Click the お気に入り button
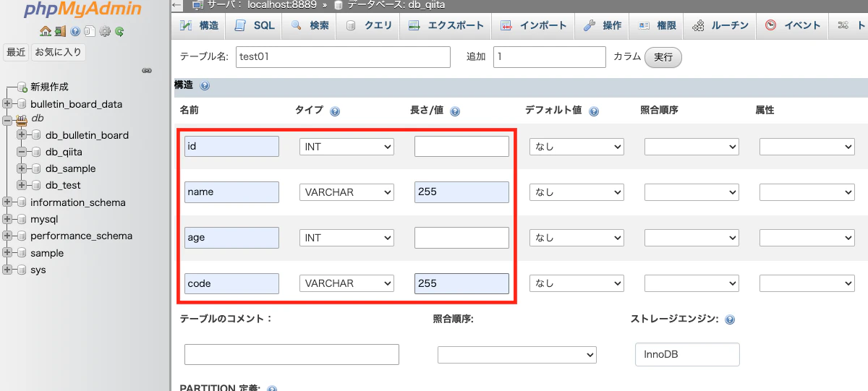Image resolution: width=868 pixels, height=391 pixels. click(x=59, y=52)
